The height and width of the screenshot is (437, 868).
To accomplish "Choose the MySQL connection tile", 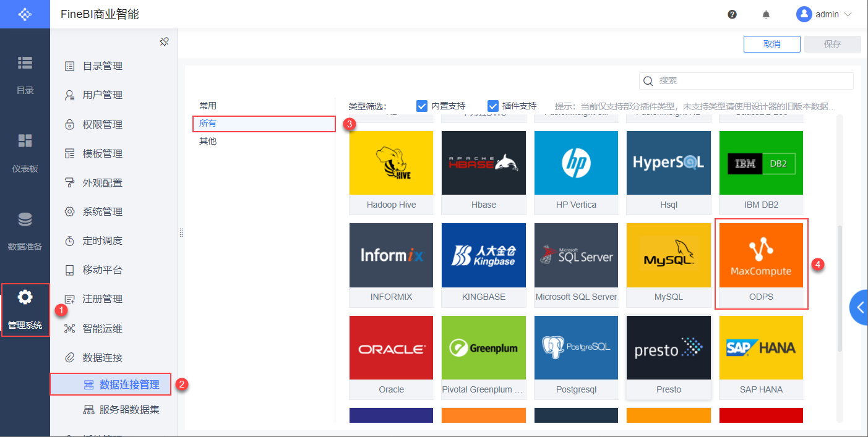I will pos(669,265).
